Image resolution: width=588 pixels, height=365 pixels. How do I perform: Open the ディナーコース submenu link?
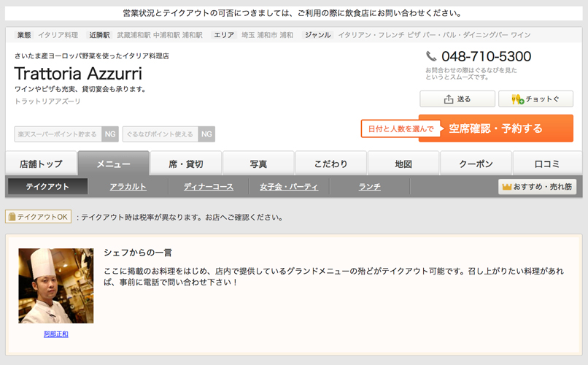pos(209,186)
